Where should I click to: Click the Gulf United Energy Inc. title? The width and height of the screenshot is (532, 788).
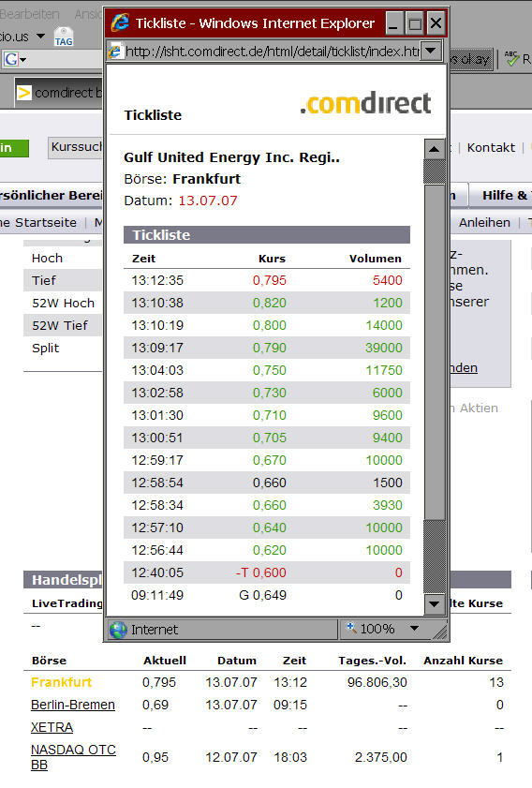231,157
